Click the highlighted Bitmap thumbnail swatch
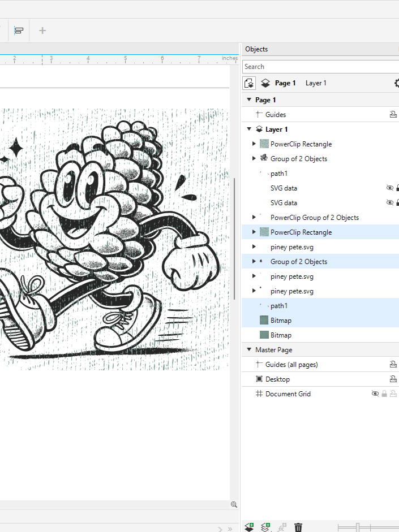This screenshot has height=532, width=399. [264, 321]
